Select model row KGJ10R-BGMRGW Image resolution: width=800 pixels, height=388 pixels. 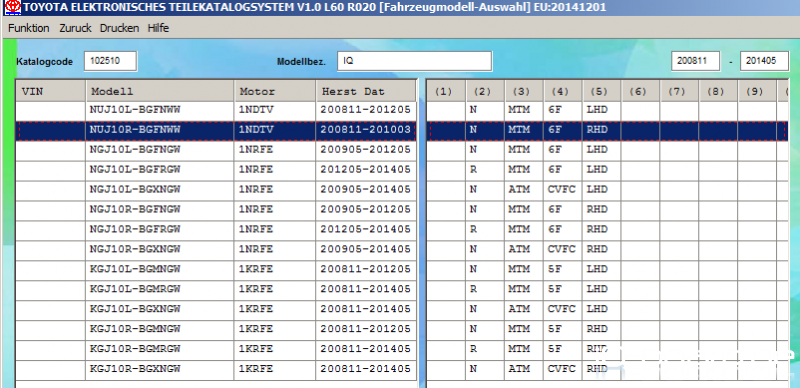pos(216,349)
